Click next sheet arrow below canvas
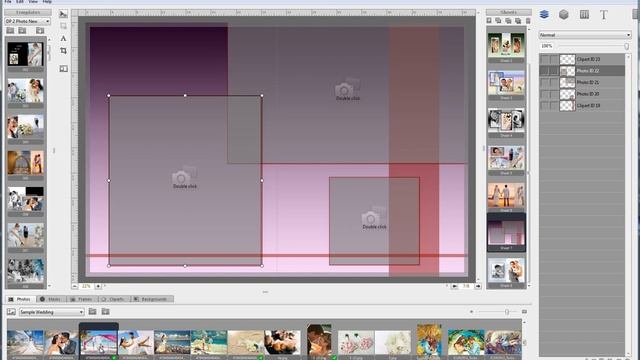 point(478,286)
